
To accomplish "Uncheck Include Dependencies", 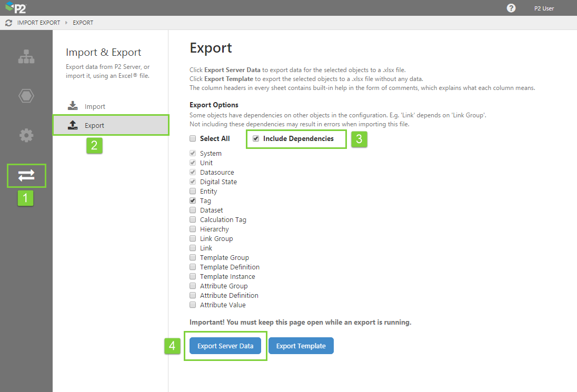I will coord(255,138).
